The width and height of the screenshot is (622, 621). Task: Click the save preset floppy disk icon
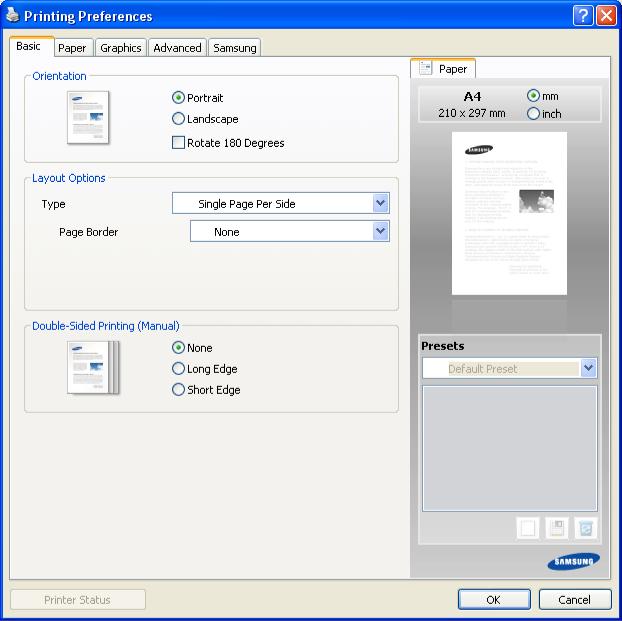557,528
